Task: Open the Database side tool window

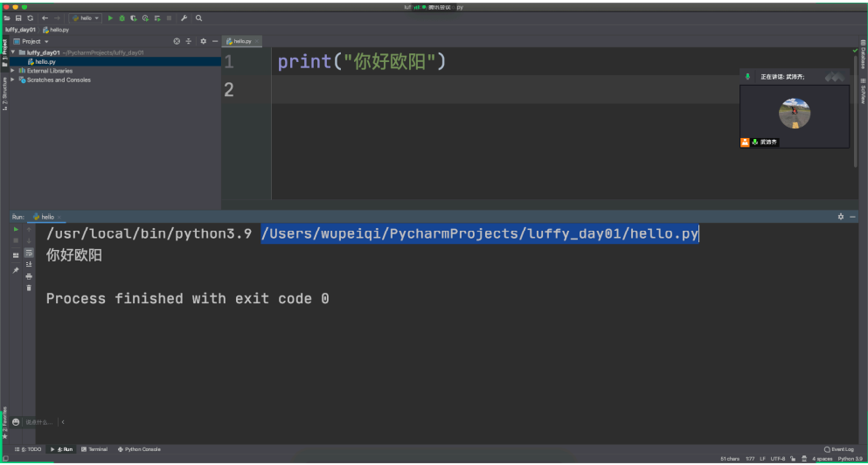Action: coord(863,55)
